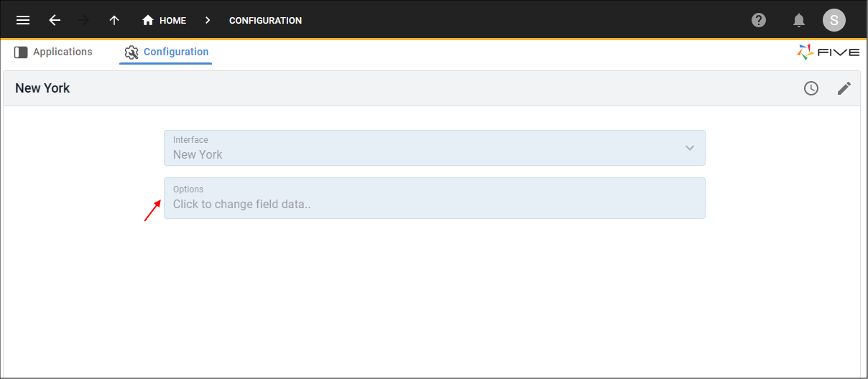This screenshot has width=868, height=379.
Task: Go forward with the right arrow
Action: tap(83, 20)
